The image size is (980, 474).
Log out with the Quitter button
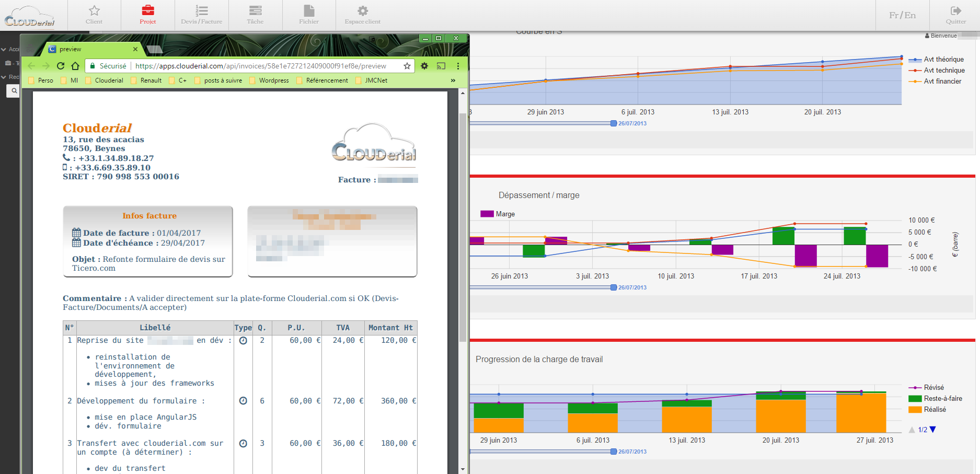[x=956, y=15]
